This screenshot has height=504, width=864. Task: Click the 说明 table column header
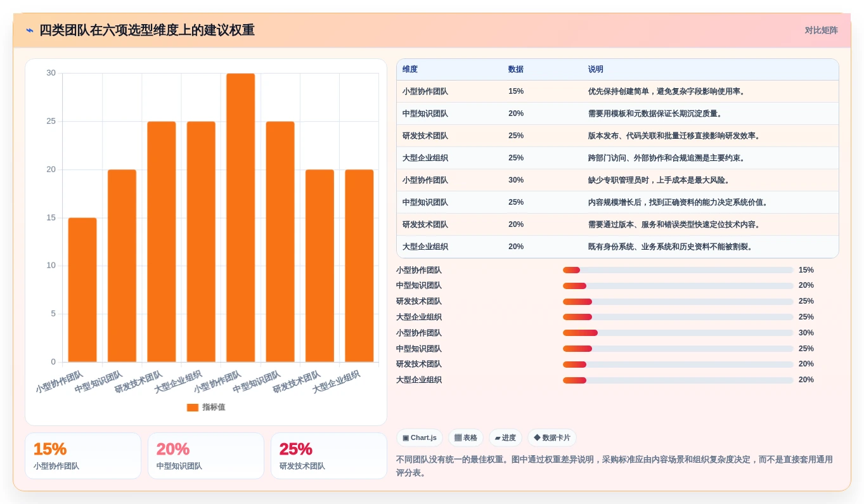click(x=711, y=70)
